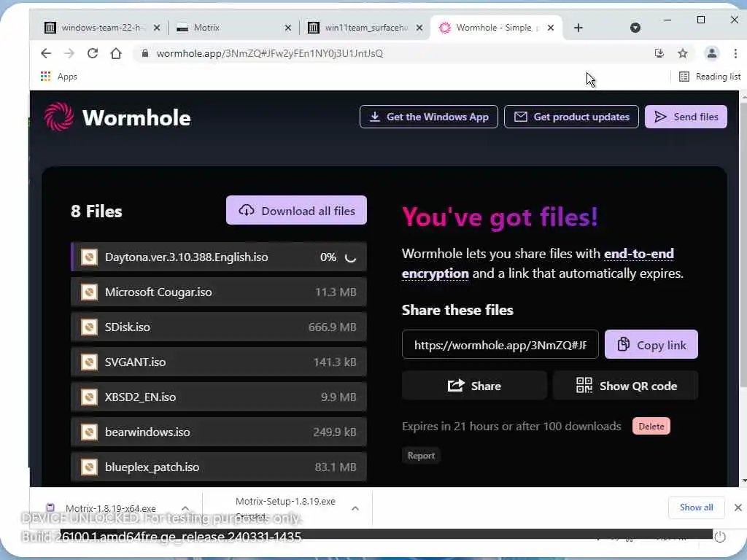This screenshot has height=560, width=747.
Task: Click the SDisk.iso disc icon
Action: click(x=89, y=327)
